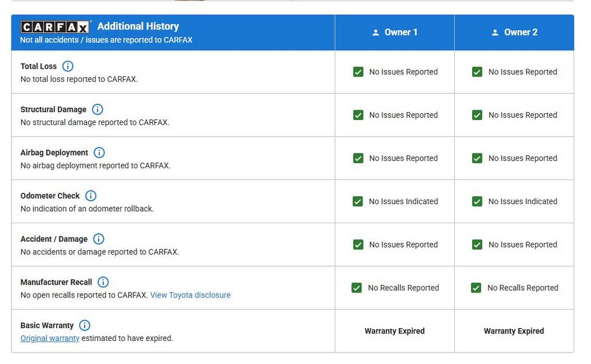Click the CARFAX logo in header
This screenshot has width=591, height=364.
coord(55,27)
